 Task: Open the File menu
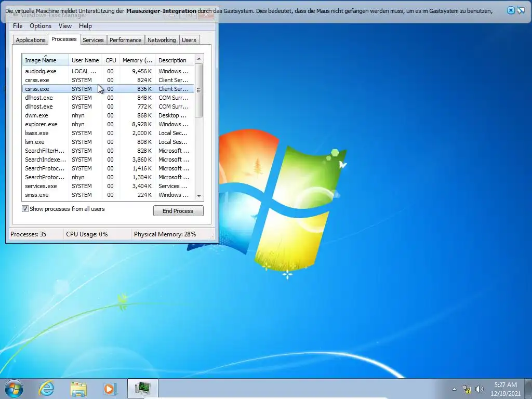click(x=18, y=26)
